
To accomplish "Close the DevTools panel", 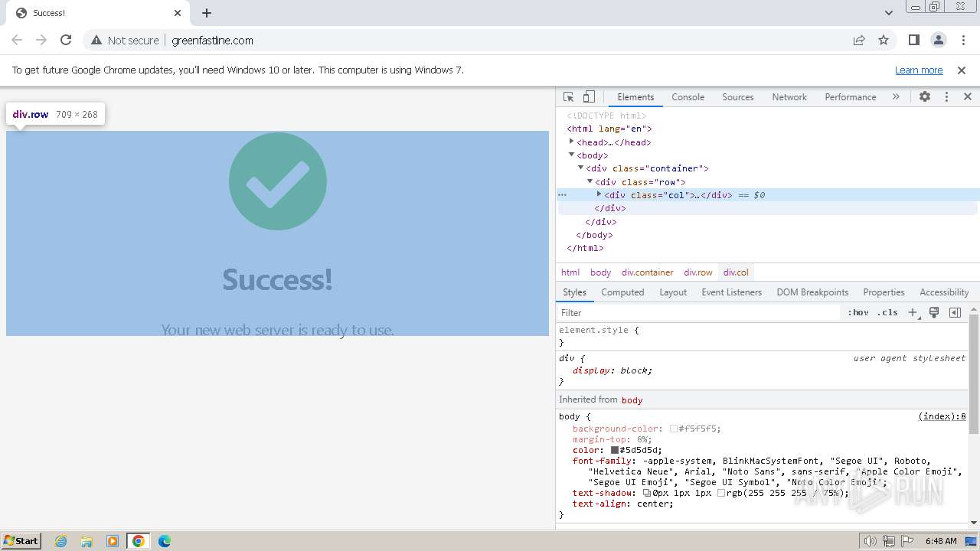I will (968, 97).
